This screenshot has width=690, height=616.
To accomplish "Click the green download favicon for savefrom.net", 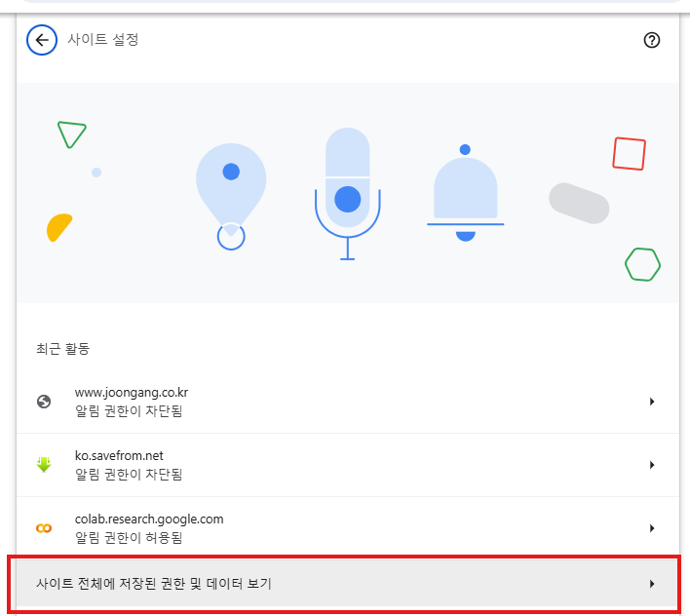I will tap(43, 465).
